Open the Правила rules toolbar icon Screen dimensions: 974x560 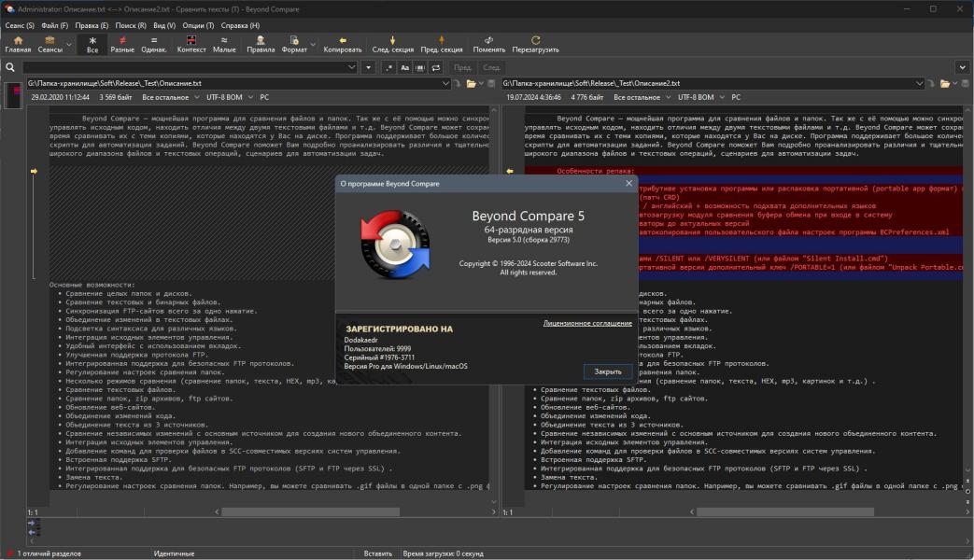[x=261, y=44]
